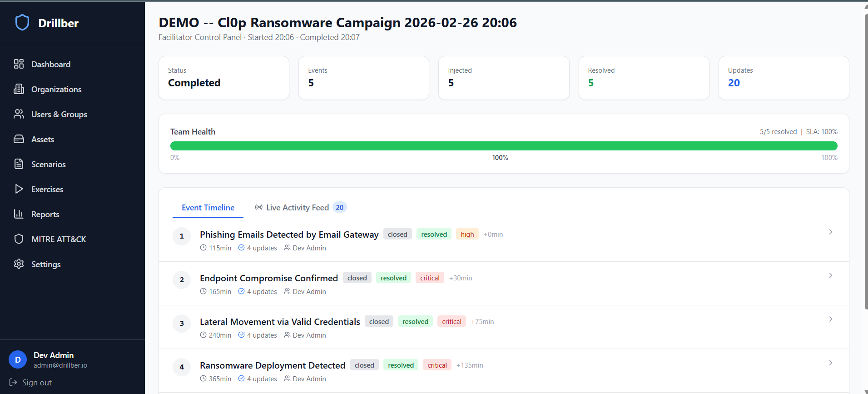Click the Settings gear icon
This screenshot has height=394, width=868.
[19, 264]
